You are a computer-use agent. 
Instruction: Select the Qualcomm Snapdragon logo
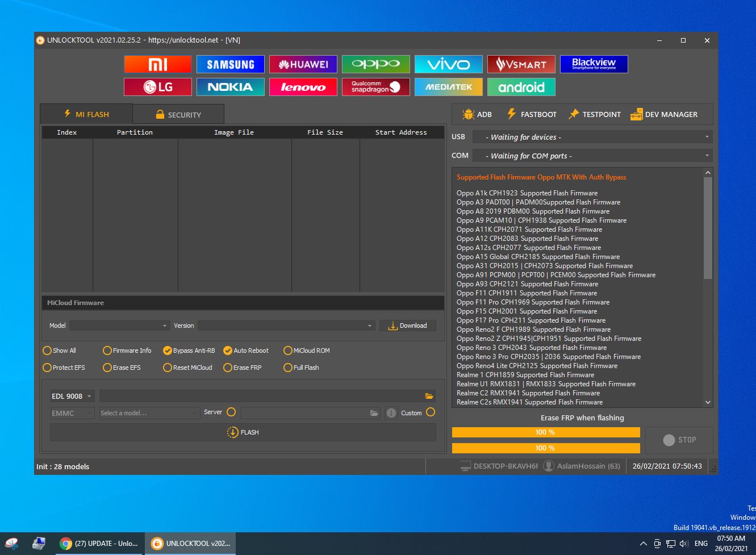[376, 87]
